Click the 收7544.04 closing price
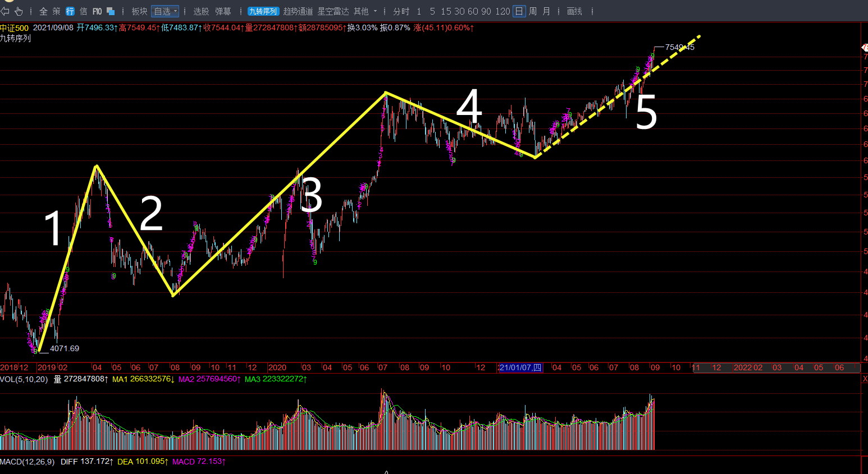Viewport: 868px width, 474px height. click(224, 27)
